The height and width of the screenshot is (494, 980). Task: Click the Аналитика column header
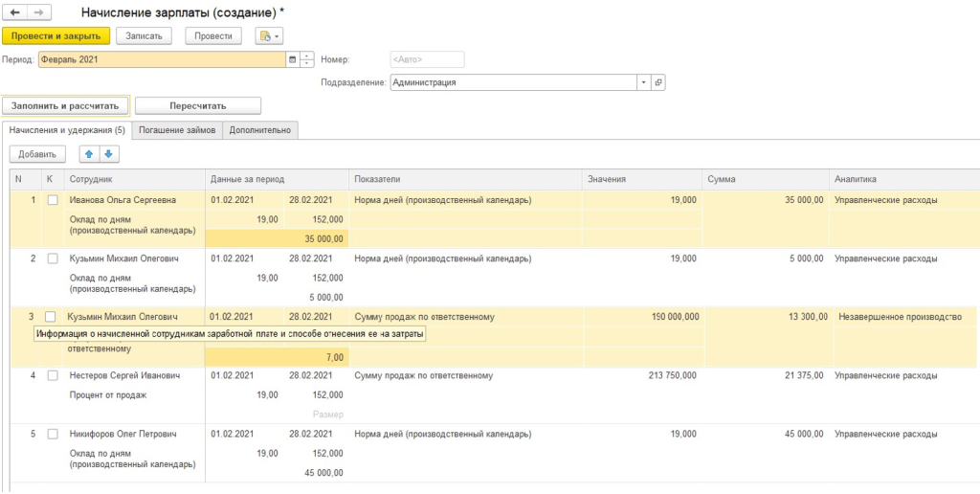click(903, 179)
